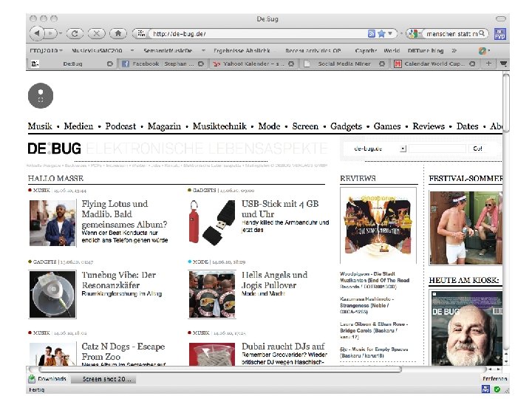Open Dubai raucht DJs auf article
The image size is (532, 399).
coord(283,347)
